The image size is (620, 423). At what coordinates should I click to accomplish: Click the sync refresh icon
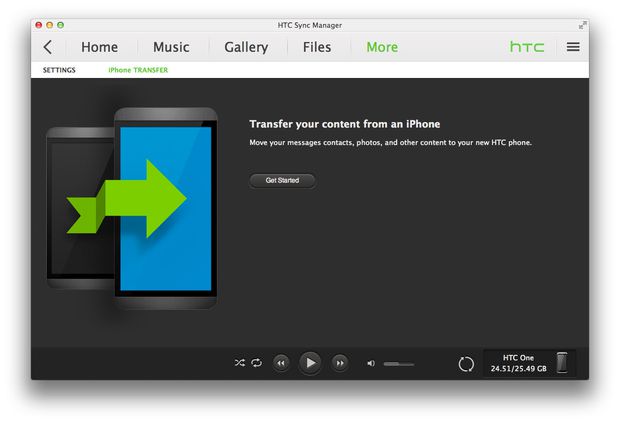466,364
